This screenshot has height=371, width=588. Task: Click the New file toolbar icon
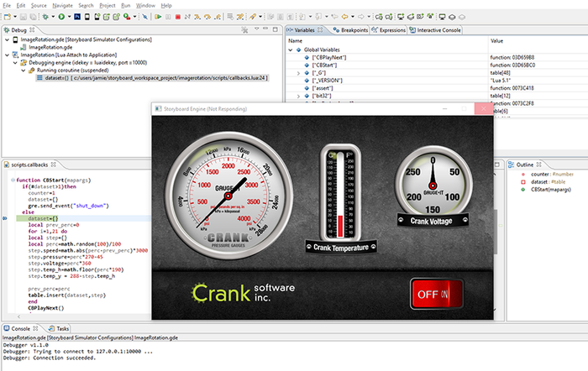click(x=7, y=17)
